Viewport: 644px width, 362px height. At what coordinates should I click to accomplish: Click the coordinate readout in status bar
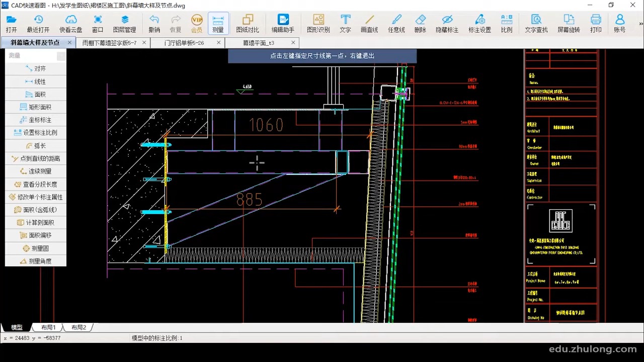(32, 338)
